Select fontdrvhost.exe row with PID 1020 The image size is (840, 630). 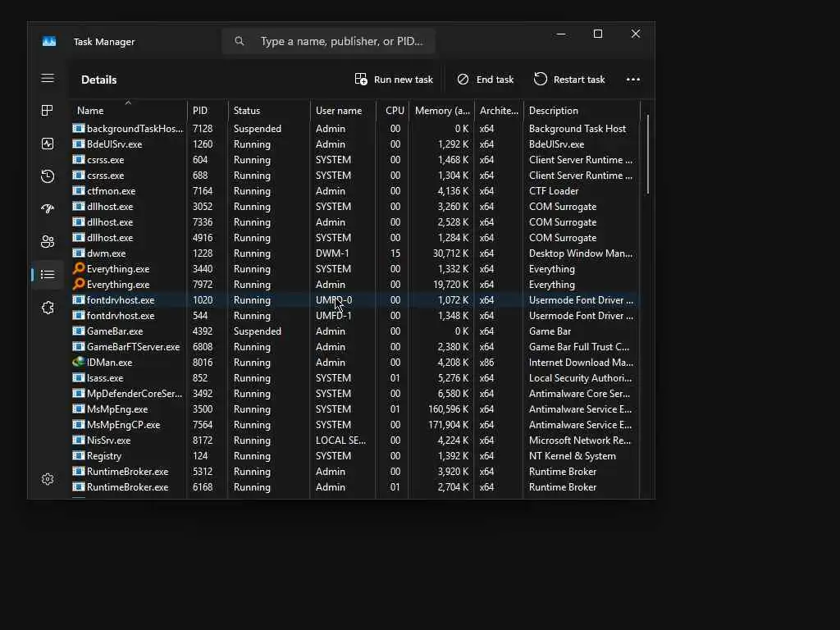[354, 300]
